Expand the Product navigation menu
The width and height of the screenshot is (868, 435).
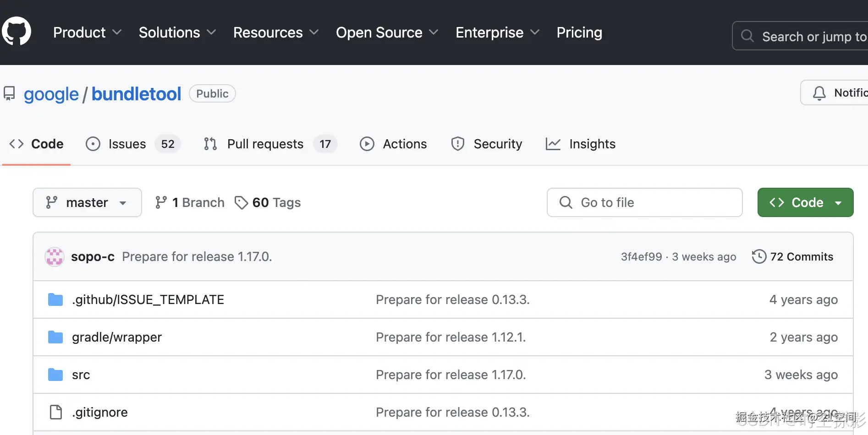point(87,33)
